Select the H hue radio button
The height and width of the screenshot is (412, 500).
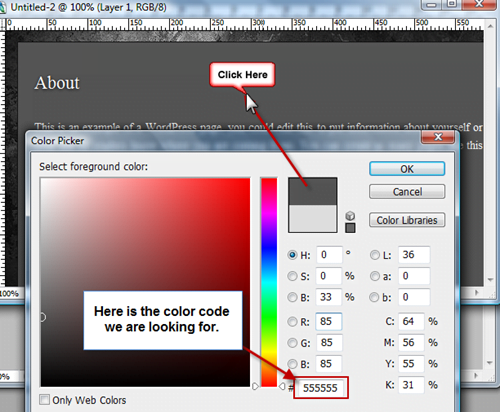[x=292, y=255]
